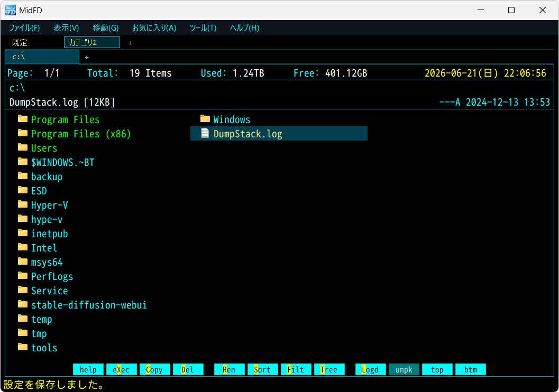Image resolution: width=559 pixels, height=392 pixels.
Task: Click the ---A 2024-12-13 13:53 attribute text
Action: 494,102
